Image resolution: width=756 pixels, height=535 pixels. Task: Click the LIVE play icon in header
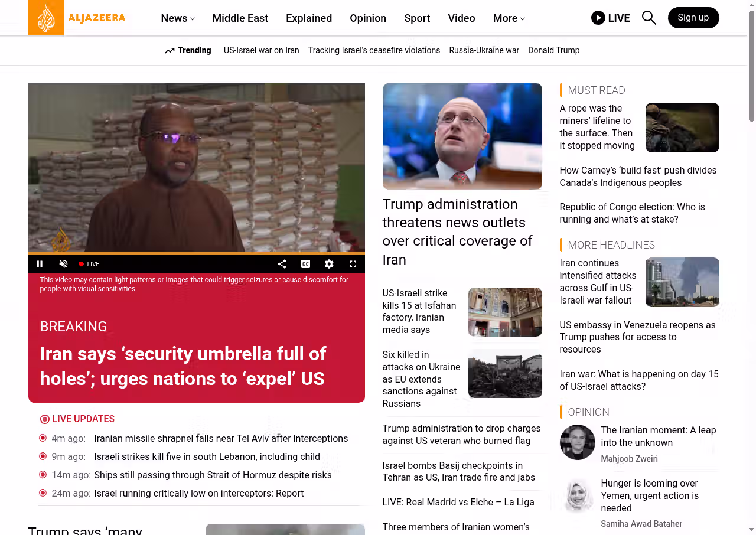[598, 18]
